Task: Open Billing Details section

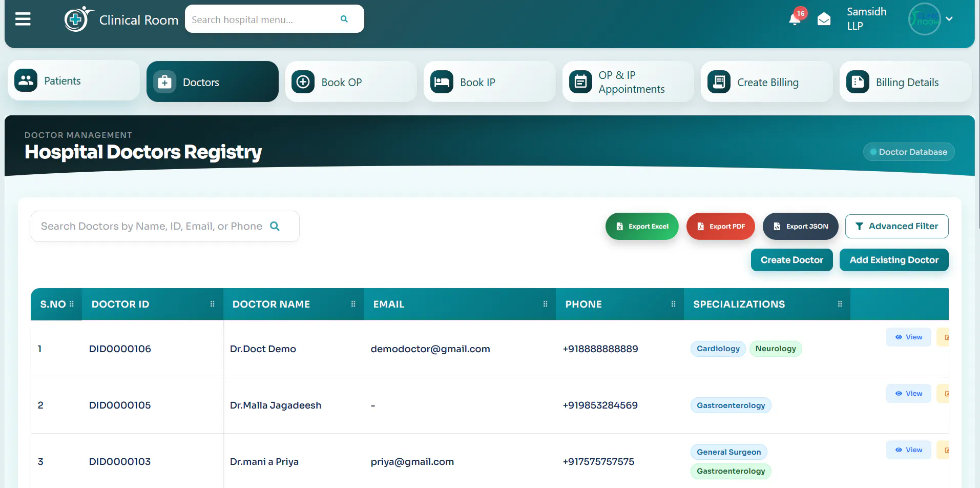Action: [x=906, y=82]
